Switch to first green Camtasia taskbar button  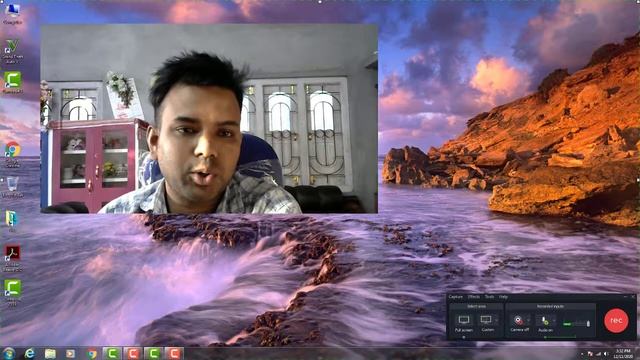point(112,353)
